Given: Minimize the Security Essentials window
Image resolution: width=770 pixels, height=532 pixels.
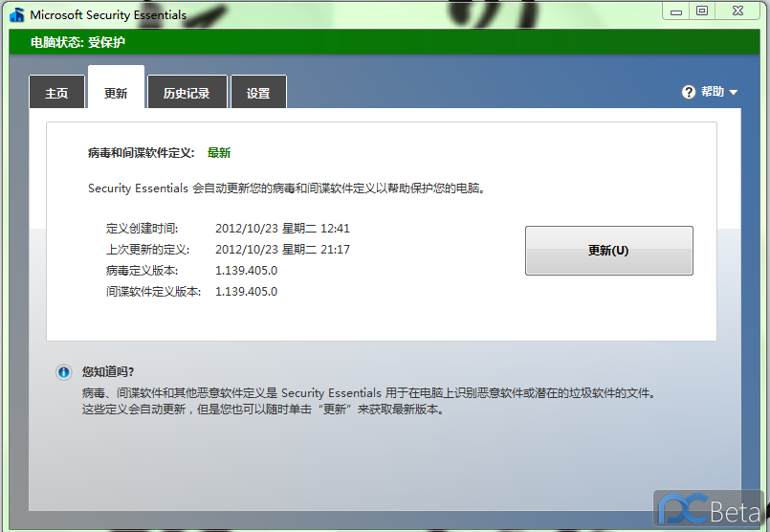Looking at the screenshot, I should coord(676,11).
